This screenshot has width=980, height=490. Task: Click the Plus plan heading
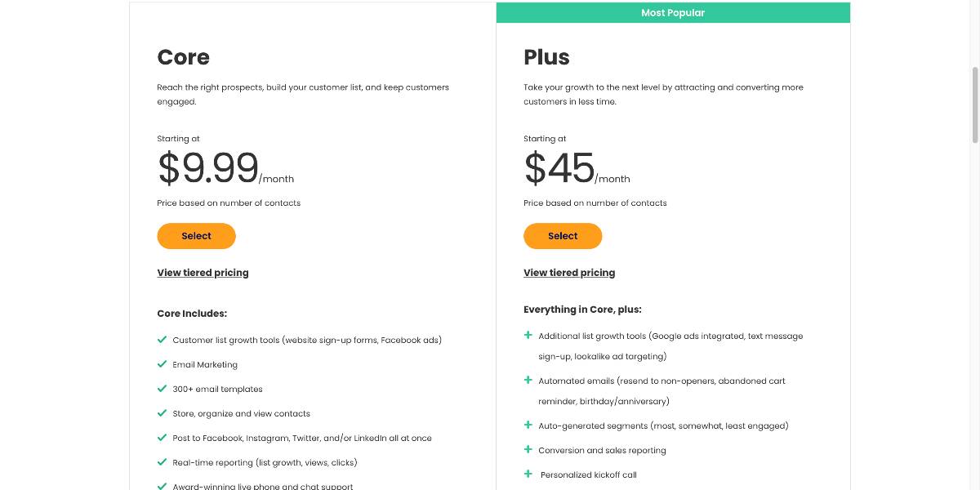click(x=546, y=57)
